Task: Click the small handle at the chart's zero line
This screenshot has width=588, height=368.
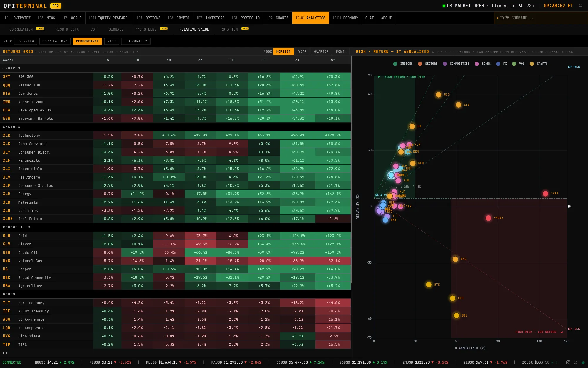Action: (569, 207)
